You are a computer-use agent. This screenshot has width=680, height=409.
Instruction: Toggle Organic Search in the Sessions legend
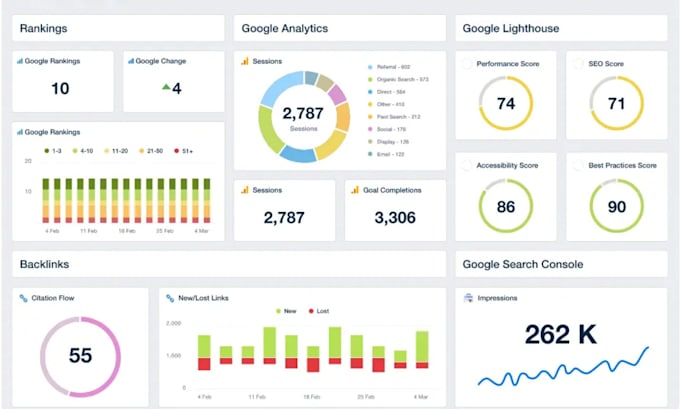coord(398,79)
